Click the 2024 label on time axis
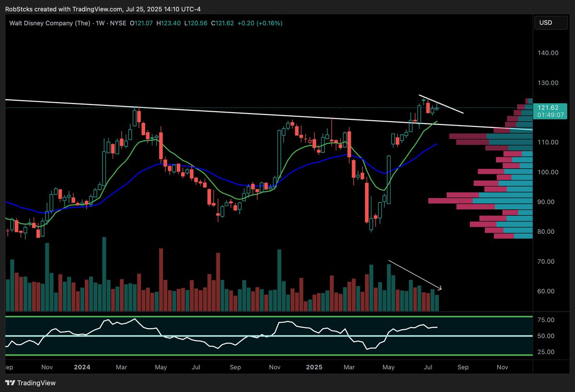 point(82,367)
